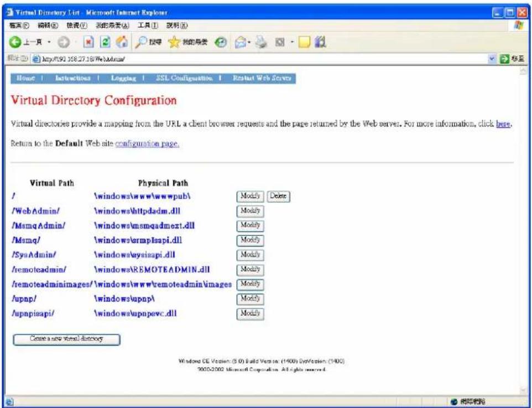The width and height of the screenshot is (532, 408).
Task: Click 'Create a new virtual directory' button
Action: click(x=66, y=339)
